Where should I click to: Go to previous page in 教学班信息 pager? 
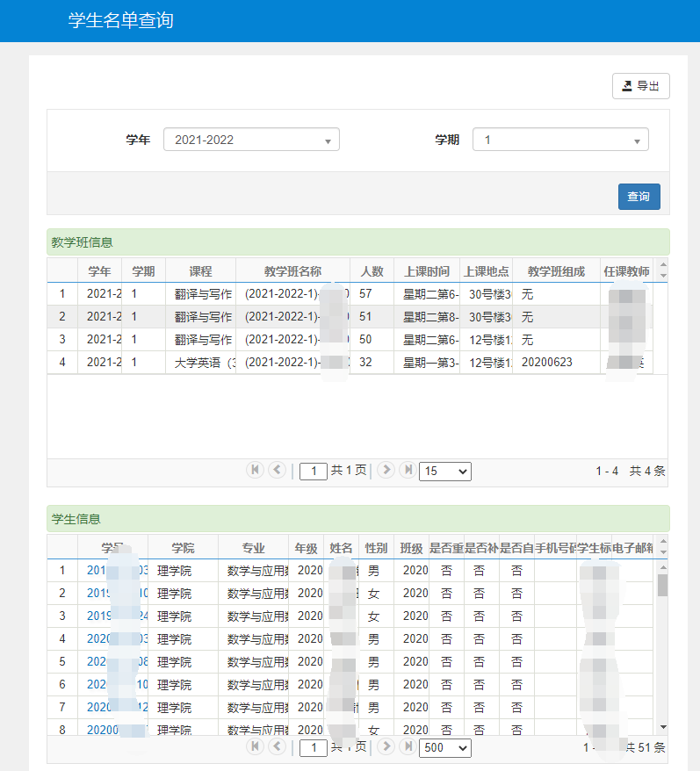point(277,470)
